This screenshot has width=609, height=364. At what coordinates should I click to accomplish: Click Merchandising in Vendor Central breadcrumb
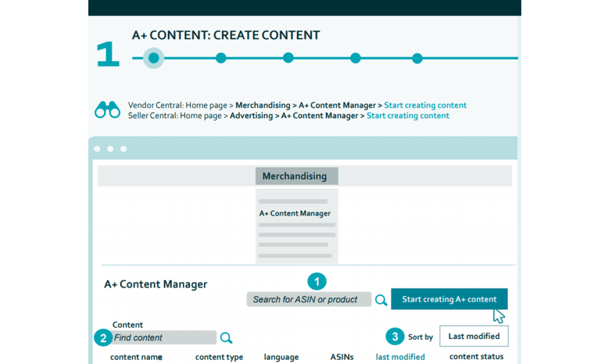263,105
